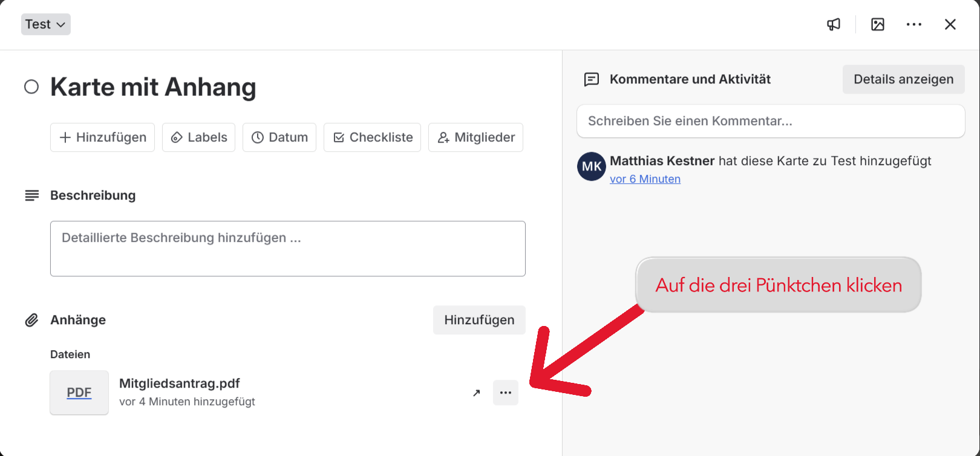The image size is (980, 456).
Task: Click Hinzufügen button in Anhänge section
Action: 479,320
